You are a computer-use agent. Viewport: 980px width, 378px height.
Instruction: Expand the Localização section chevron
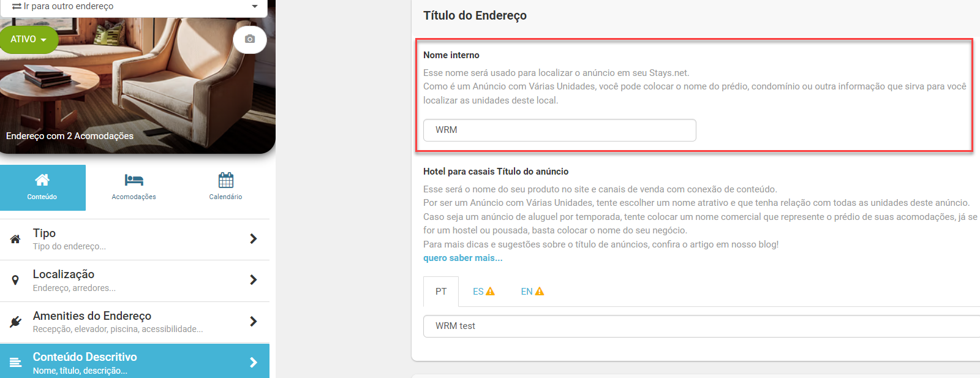(x=253, y=280)
